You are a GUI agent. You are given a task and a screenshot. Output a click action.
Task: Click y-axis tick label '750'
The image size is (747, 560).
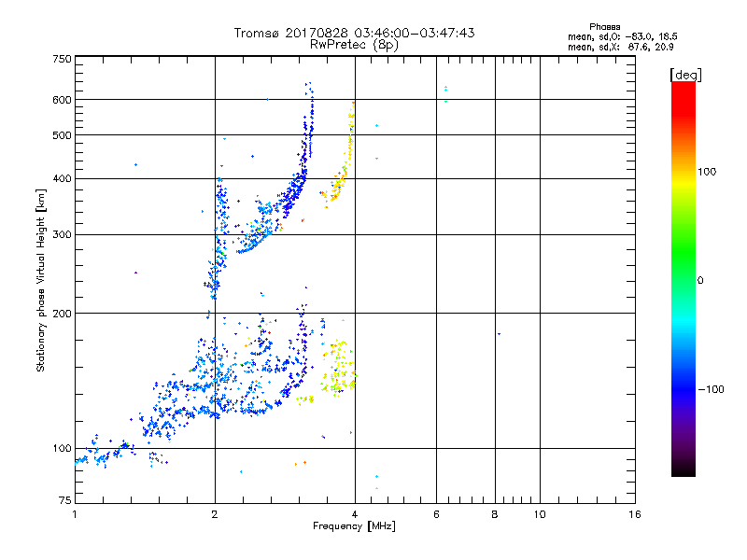click(62, 59)
